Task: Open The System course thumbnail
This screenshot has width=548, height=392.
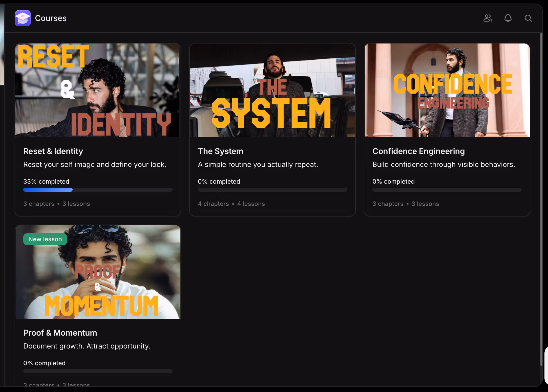Action: click(272, 90)
